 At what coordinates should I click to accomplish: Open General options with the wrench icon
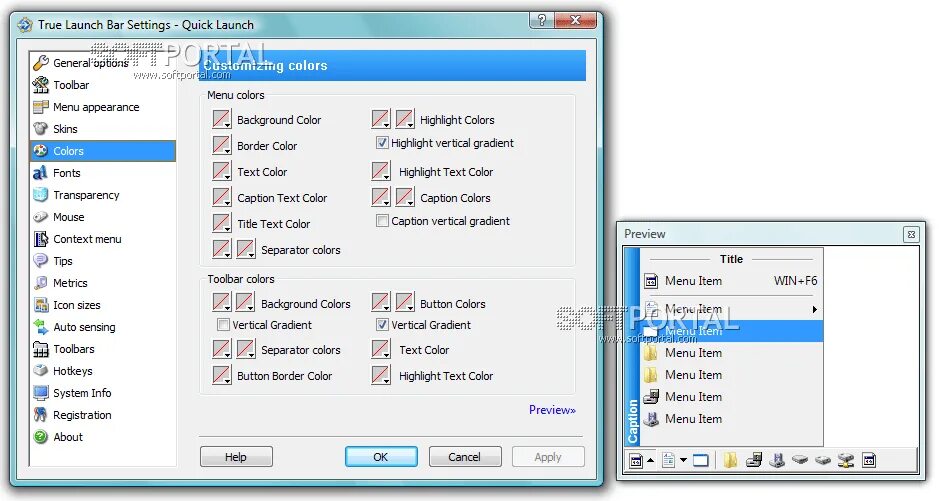point(41,63)
